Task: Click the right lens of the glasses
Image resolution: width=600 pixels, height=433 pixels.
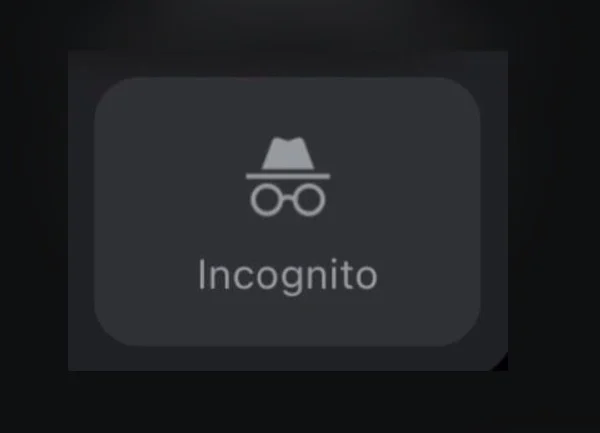Action: [310, 200]
